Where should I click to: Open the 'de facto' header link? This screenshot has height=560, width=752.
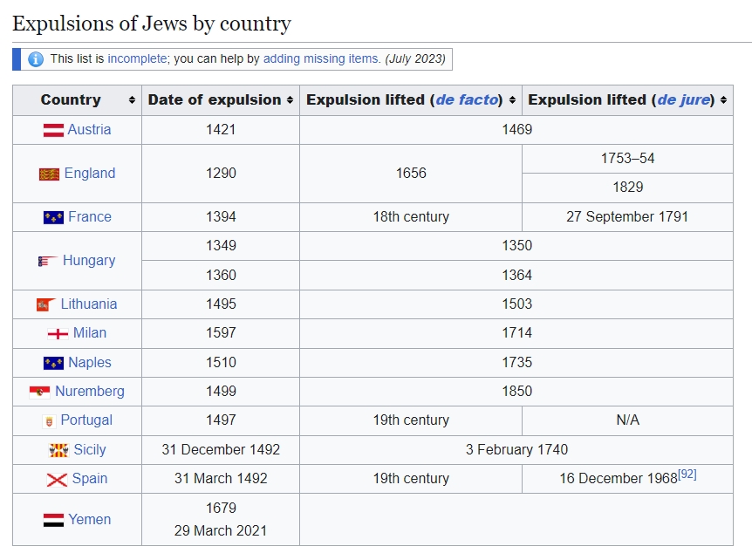click(467, 99)
